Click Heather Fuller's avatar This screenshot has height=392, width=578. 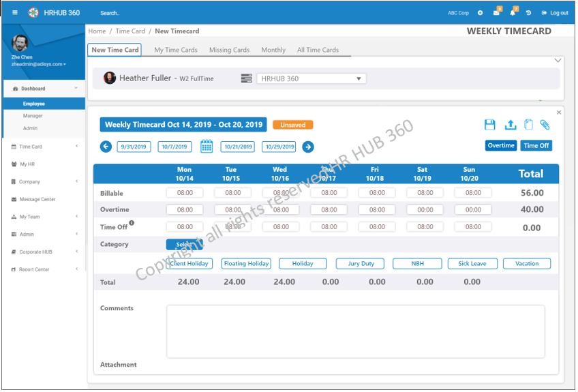click(x=110, y=78)
